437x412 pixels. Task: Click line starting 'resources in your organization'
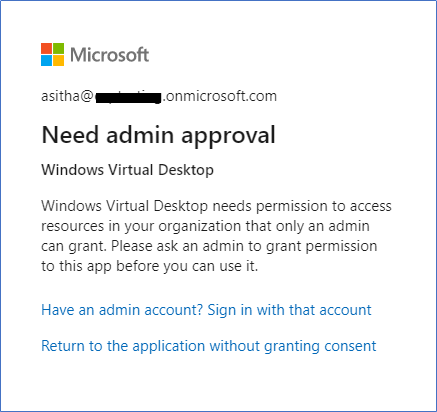(205, 226)
